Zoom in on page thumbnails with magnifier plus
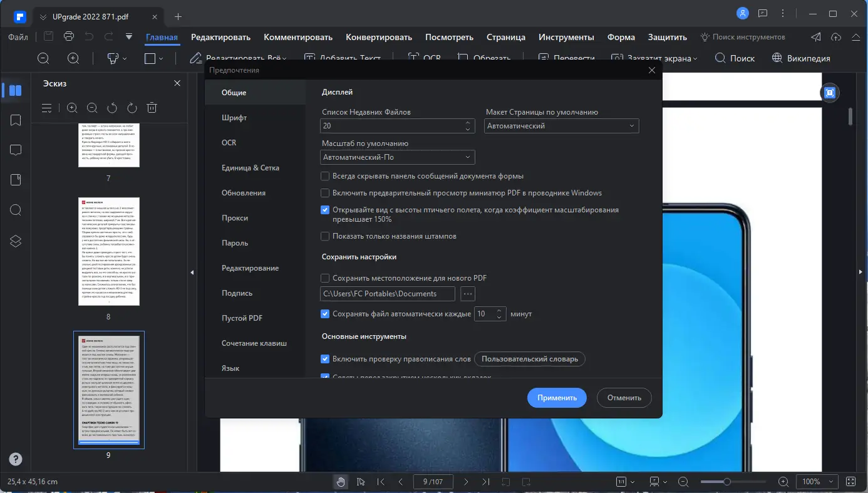 [72, 108]
